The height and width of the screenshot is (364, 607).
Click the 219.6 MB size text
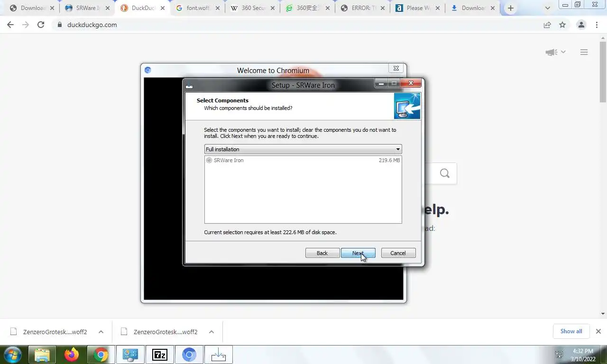pyautogui.click(x=389, y=160)
